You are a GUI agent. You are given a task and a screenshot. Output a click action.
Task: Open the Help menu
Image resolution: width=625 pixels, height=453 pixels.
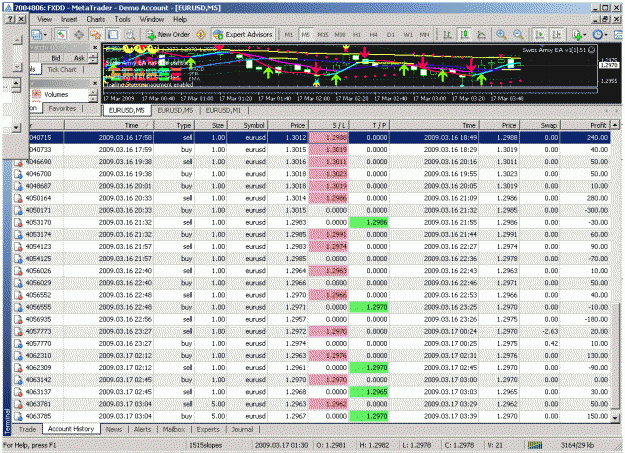coord(180,19)
